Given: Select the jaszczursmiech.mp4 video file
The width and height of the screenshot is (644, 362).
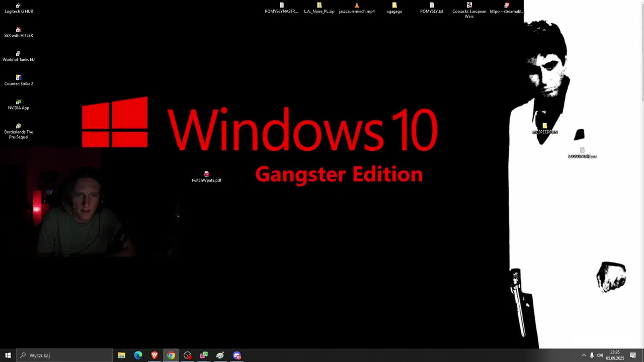Looking at the screenshot, I should [357, 8].
